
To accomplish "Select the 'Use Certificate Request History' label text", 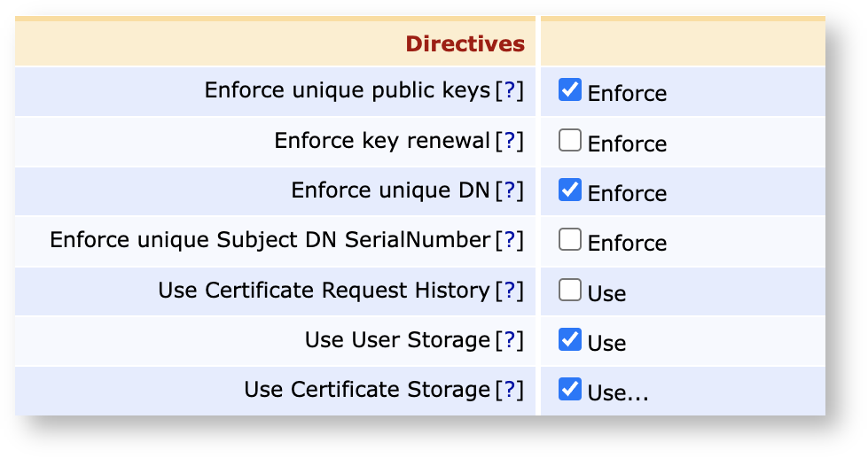I will click(324, 291).
